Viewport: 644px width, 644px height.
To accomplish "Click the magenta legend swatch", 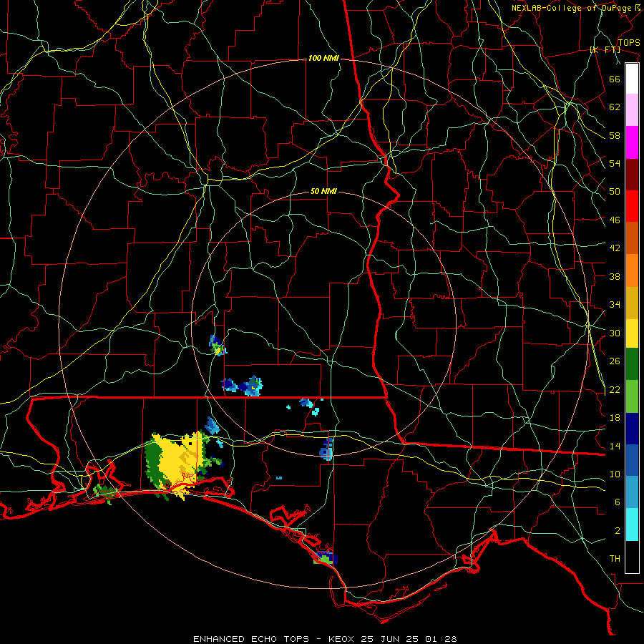I will (632, 142).
